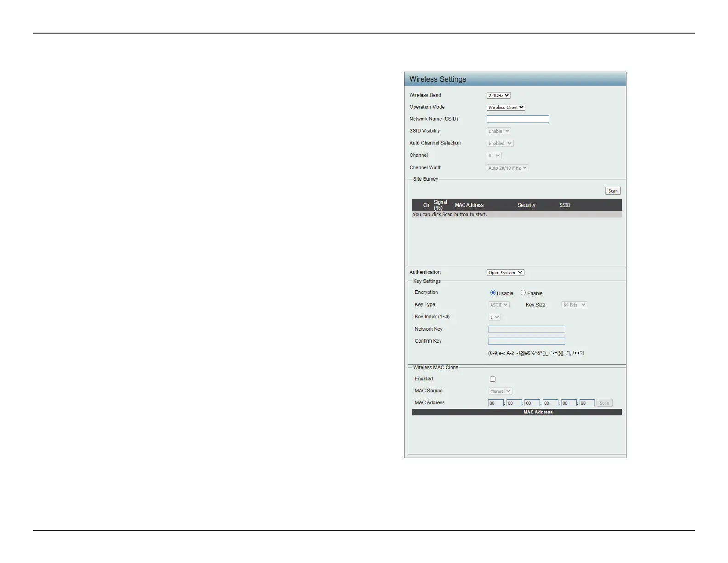Click the Site Survey Scan button
This screenshot has height=563, width=728.
click(613, 191)
